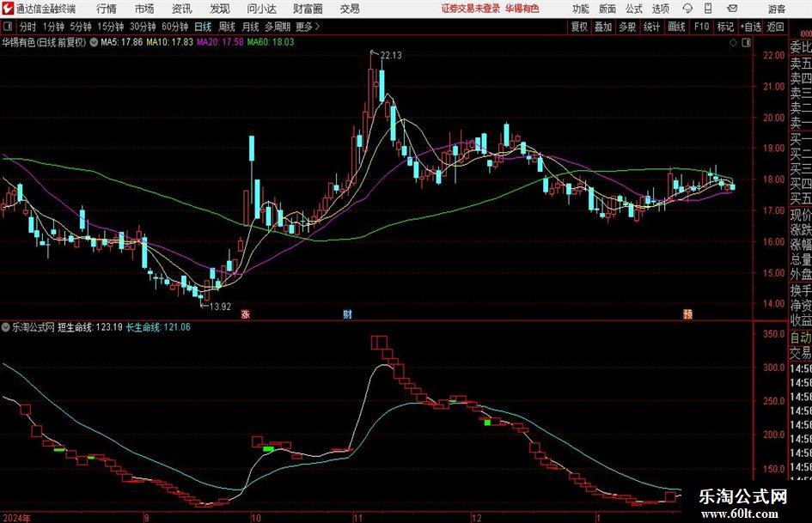The height and width of the screenshot is (523, 812).
Task: Click the 长生命线: 121.06 indicator value
Action: (158, 327)
